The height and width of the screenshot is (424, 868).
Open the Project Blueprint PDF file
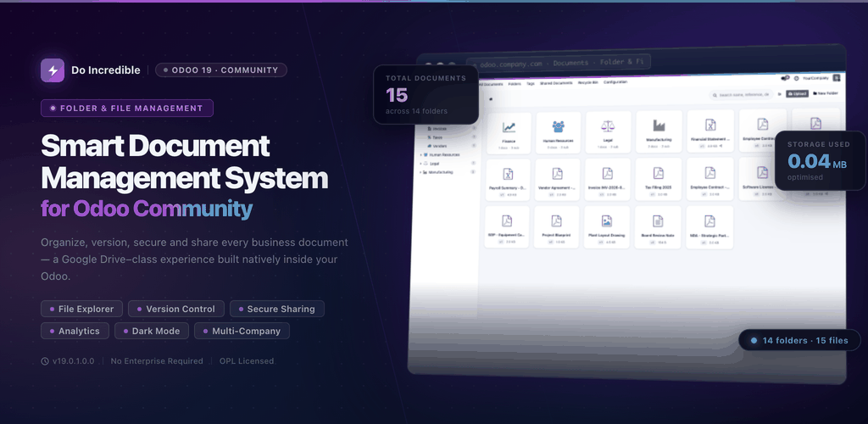557,227
